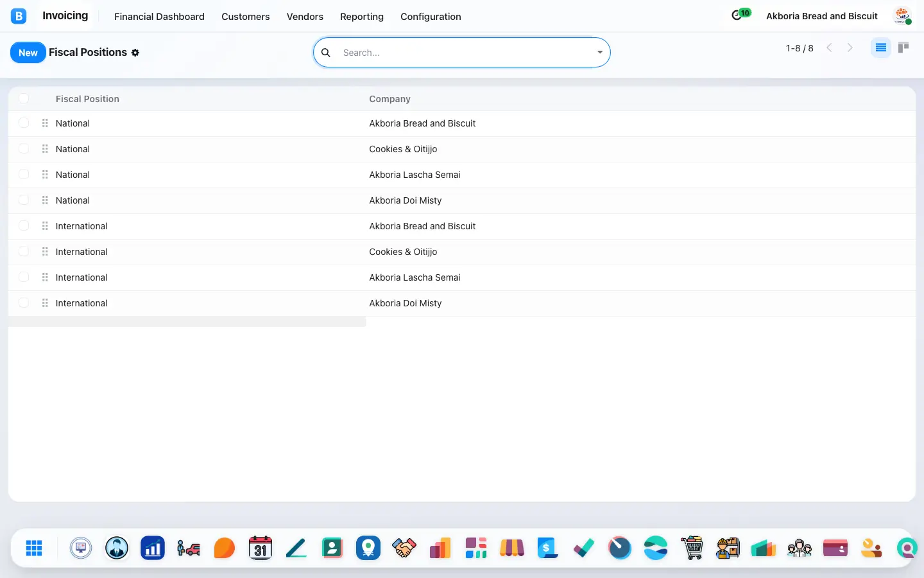Open the Reporting menu
Image resolution: width=924 pixels, height=578 pixels.
362,17
